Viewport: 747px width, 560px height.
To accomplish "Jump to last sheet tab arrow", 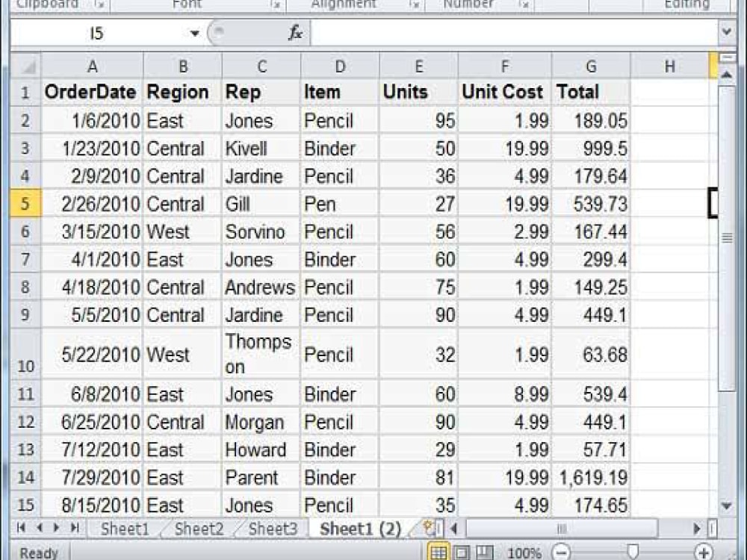I will click(75, 528).
